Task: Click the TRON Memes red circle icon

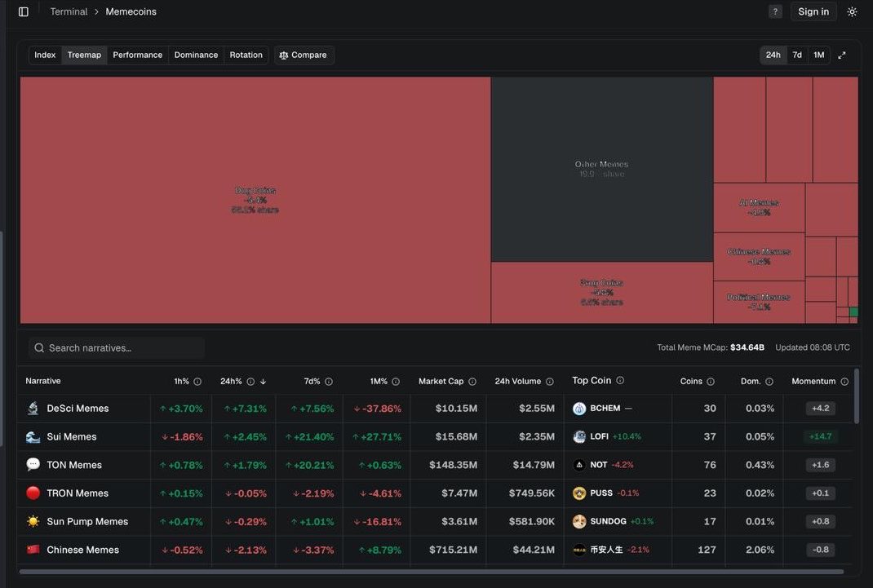Action: click(x=33, y=493)
